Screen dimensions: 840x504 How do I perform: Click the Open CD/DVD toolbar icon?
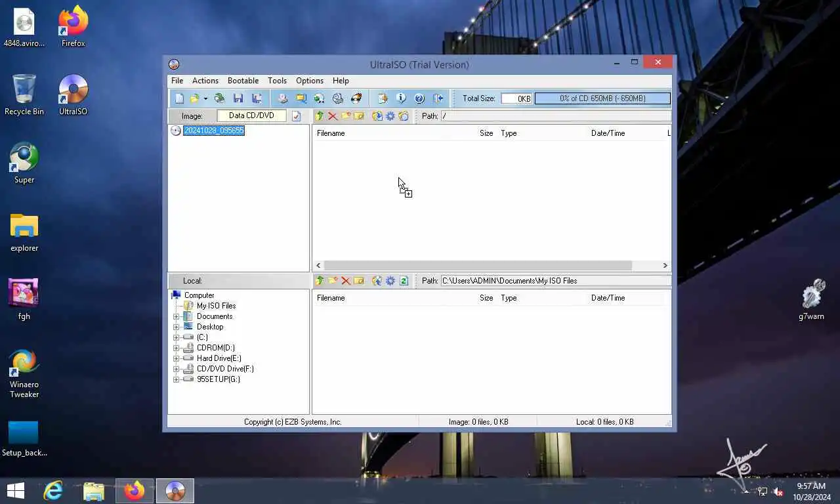point(220,98)
